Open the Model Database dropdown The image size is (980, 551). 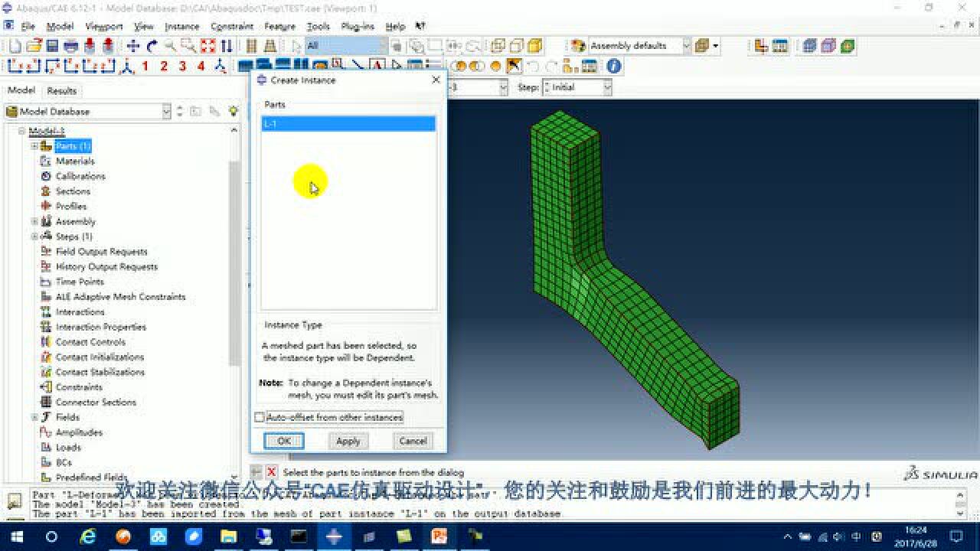pyautogui.click(x=166, y=112)
